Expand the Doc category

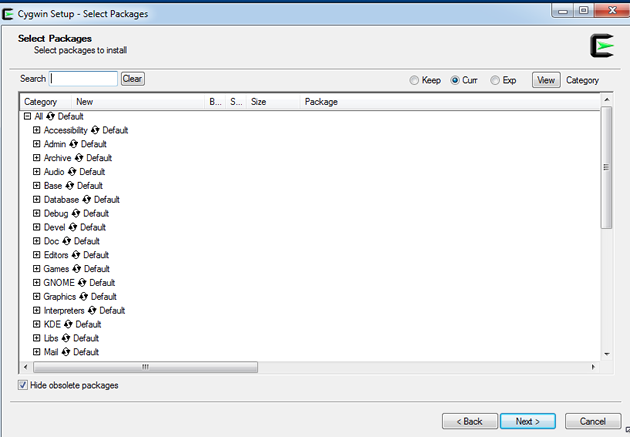tap(37, 241)
